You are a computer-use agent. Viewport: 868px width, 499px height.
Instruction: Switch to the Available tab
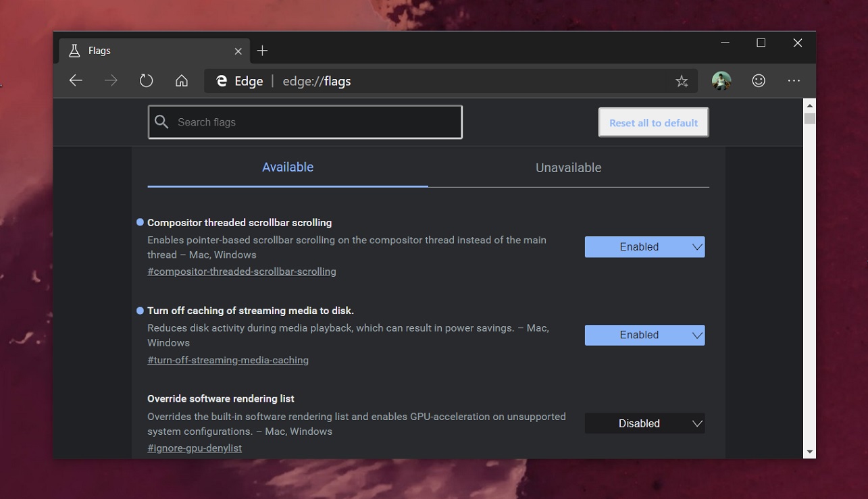(x=288, y=167)
